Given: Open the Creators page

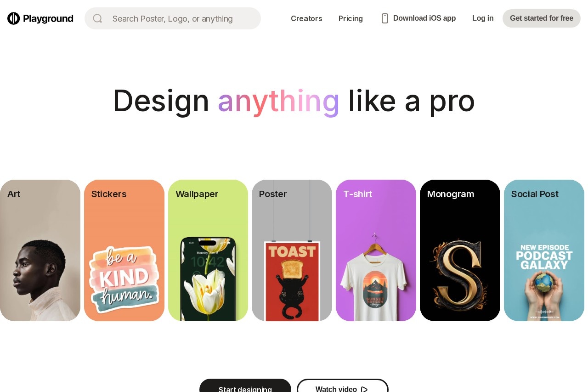Looking at the screenshot, I should pyautogui.click(x=306, y=18).
